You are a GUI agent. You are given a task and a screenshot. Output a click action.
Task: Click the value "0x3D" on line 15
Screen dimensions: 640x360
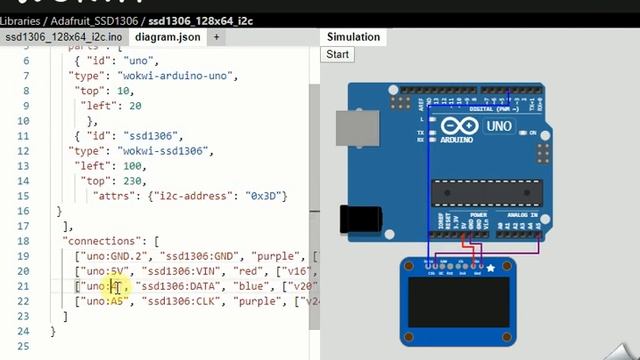(x=263, y=196)
